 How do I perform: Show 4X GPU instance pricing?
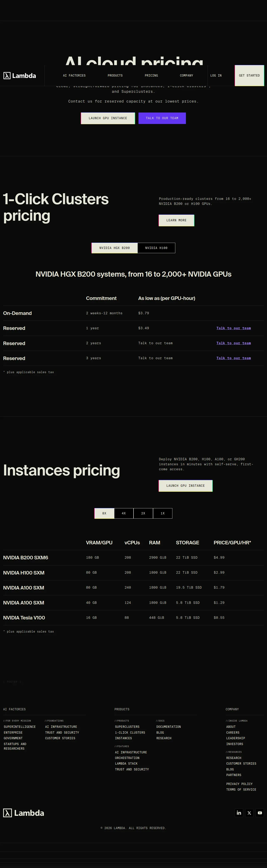click(x=124, y=513)
